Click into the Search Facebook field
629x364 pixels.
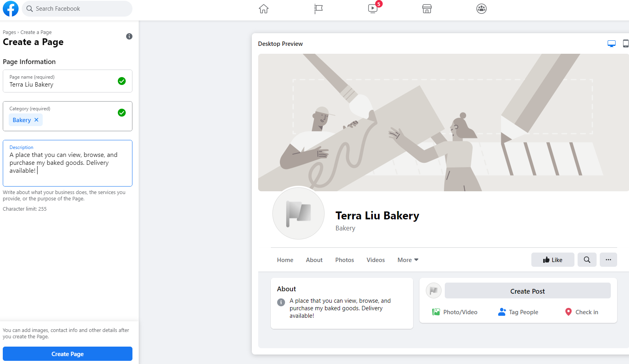tap(77, 9)
